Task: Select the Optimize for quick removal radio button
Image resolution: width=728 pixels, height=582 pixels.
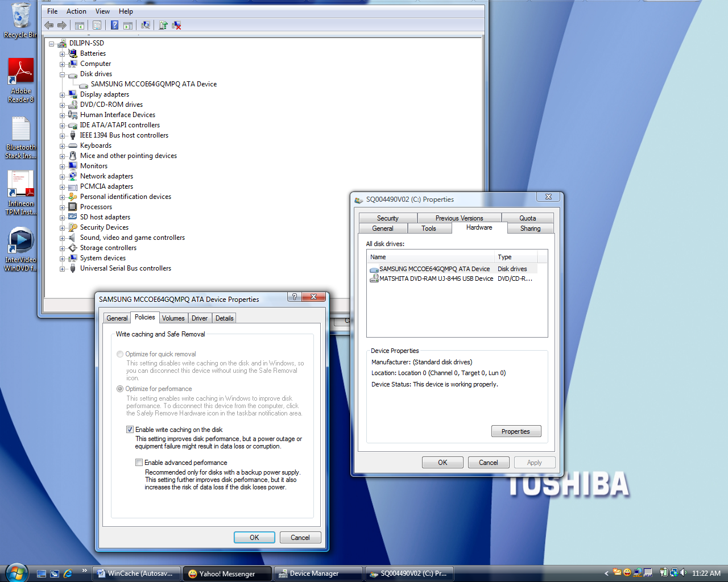Action: (x=120, y=354)
